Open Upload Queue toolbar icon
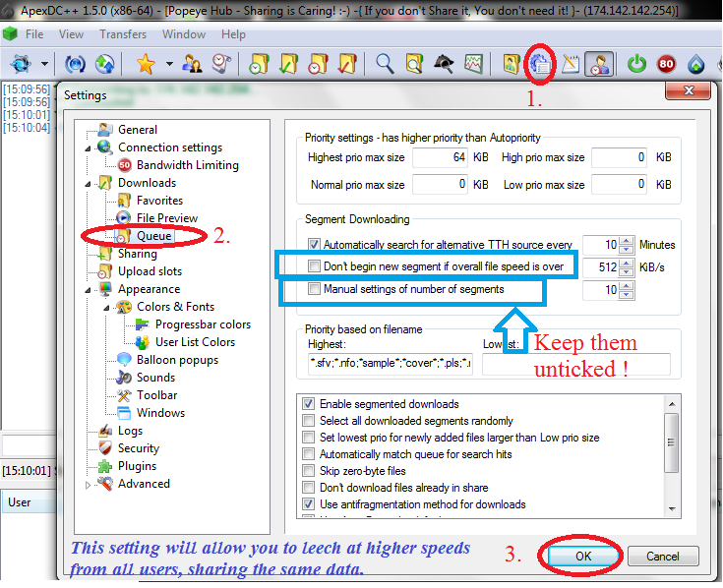The image size is (723, 588). pyautogui.click(x=318, y=64)
